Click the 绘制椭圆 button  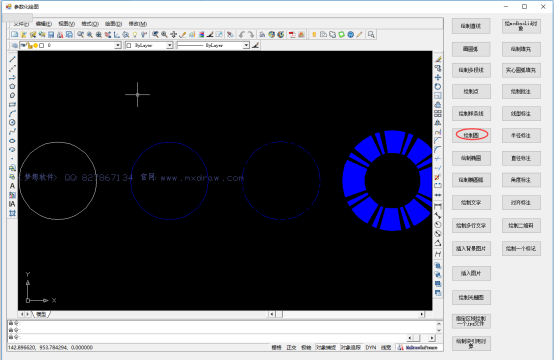click(x=471, y=158)
